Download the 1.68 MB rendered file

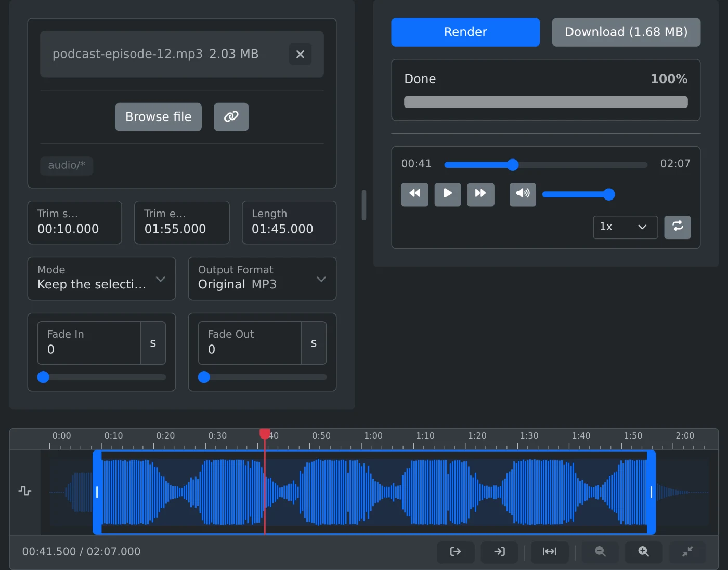click(626, 32)
